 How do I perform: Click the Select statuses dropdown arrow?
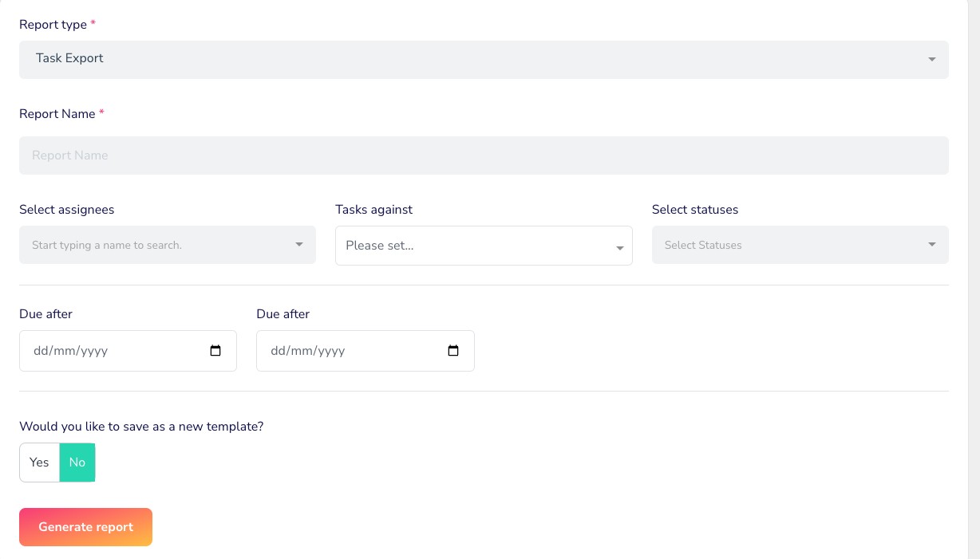pyautogui.click(x=931, y=245)
